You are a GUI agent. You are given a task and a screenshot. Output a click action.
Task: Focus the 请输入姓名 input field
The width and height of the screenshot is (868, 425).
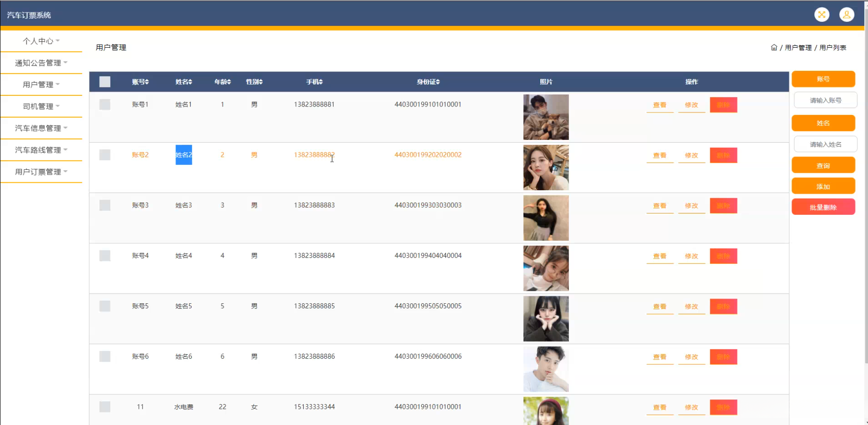(x=825, y=144)
